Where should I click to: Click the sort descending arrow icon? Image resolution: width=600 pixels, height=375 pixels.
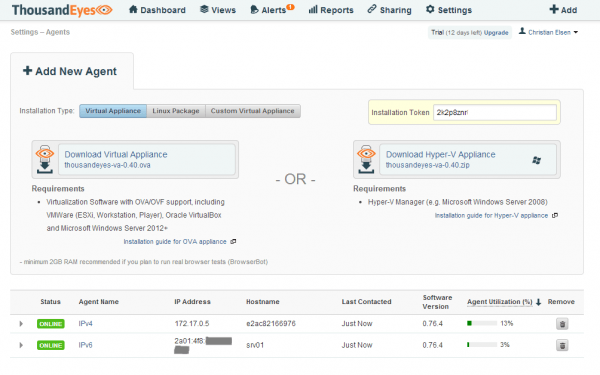(538, 302)
